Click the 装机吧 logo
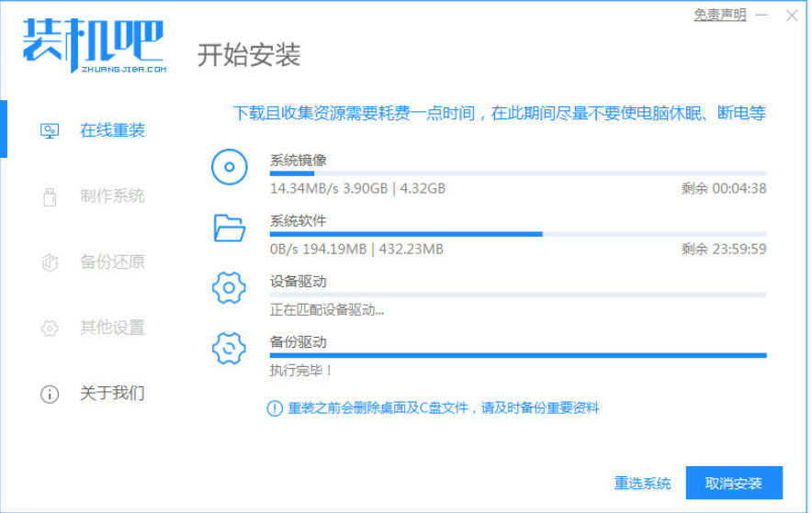Screen dimensions: 812x513 tap(93, 46)
